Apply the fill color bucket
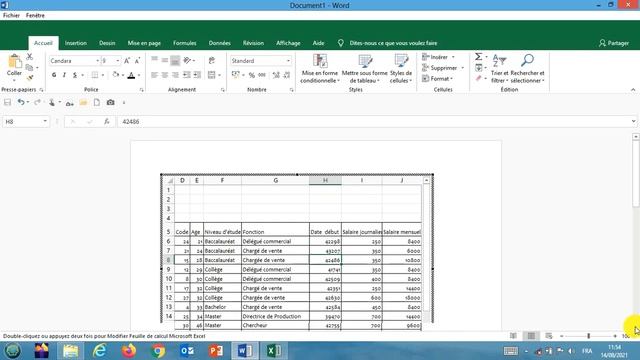Image resolution: width=640 pixels, height=360 pixels. tap(116, 75)
